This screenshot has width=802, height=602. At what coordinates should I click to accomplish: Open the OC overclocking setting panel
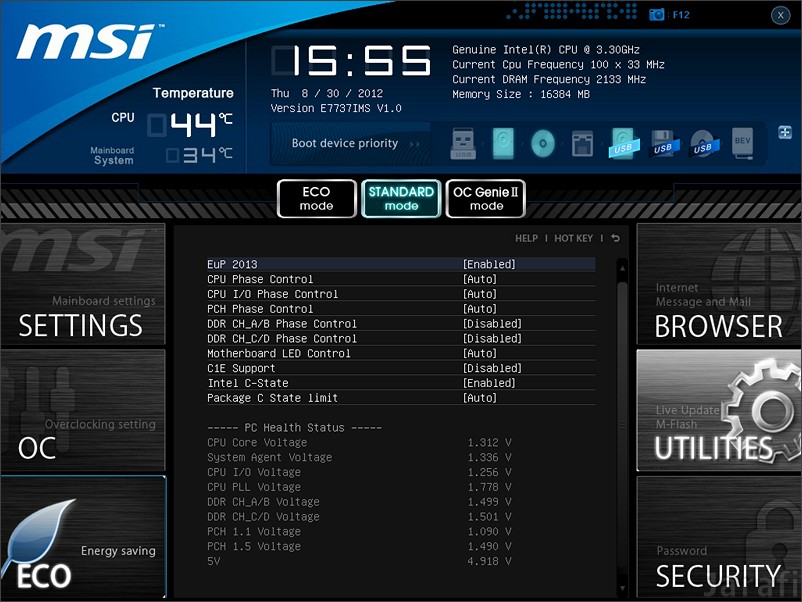pos(83,410)
